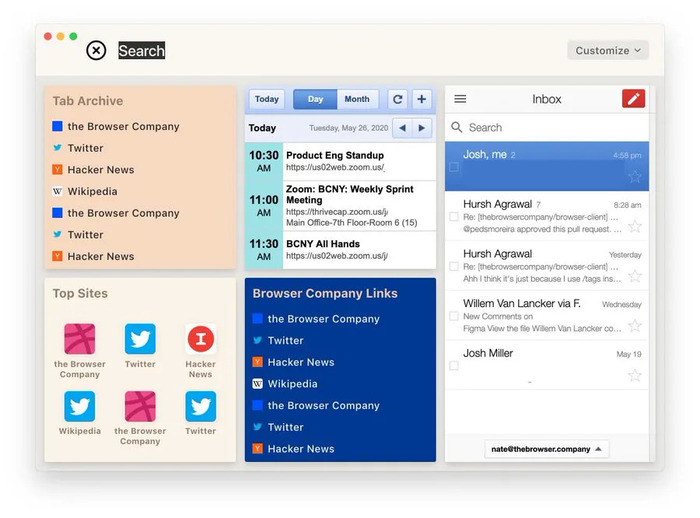Go to previous day in calendar
This screenshot has width=700, height=518.
(402, 128)
